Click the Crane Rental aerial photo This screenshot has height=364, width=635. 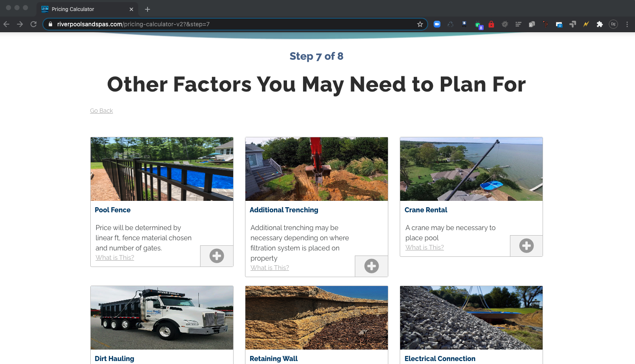coord(471,169)
